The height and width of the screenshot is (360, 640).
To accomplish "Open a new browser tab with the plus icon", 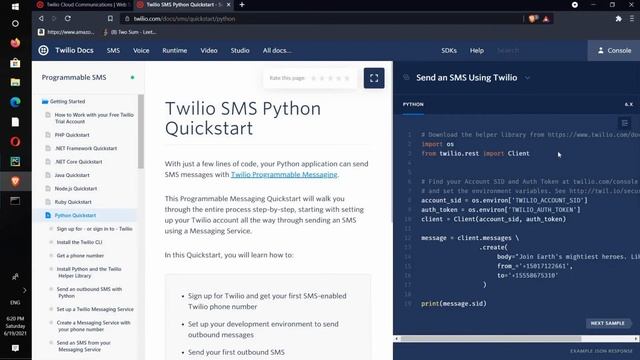I will (x=242, y=4).
